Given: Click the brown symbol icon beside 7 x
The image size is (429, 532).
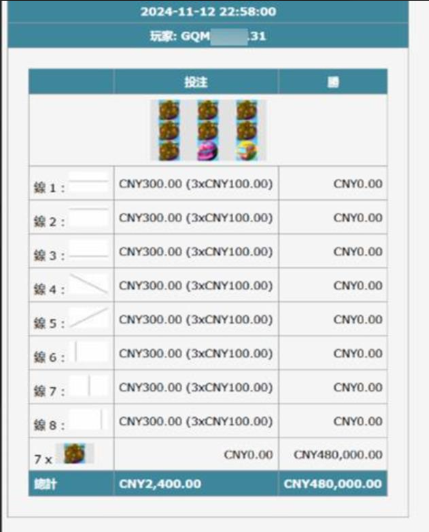Looking at the screenshot, I should (75, 453).
